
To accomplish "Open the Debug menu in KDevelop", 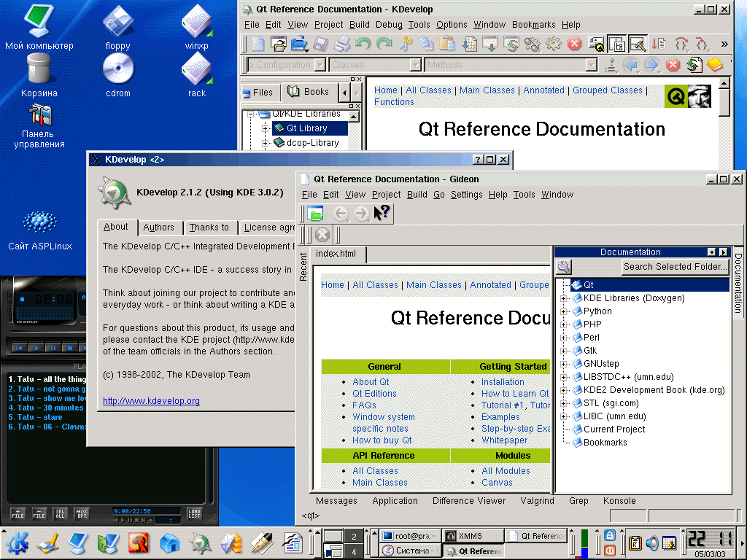I will coord(389,25).
